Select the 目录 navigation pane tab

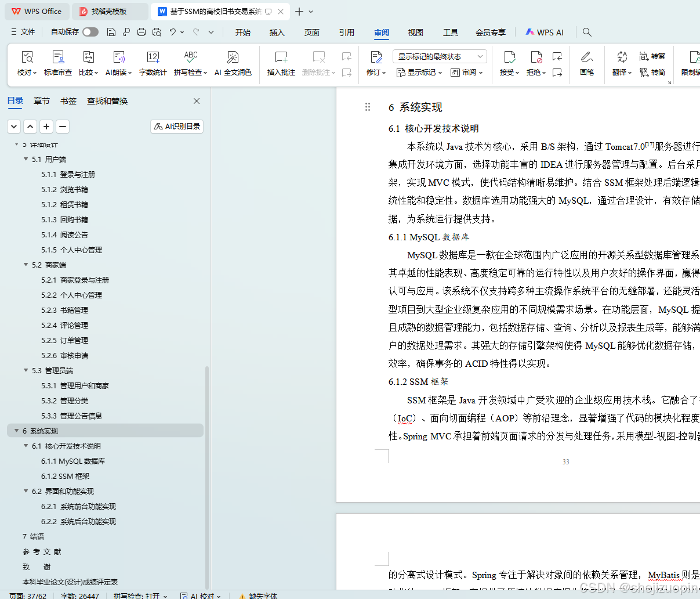pos(15,101)
